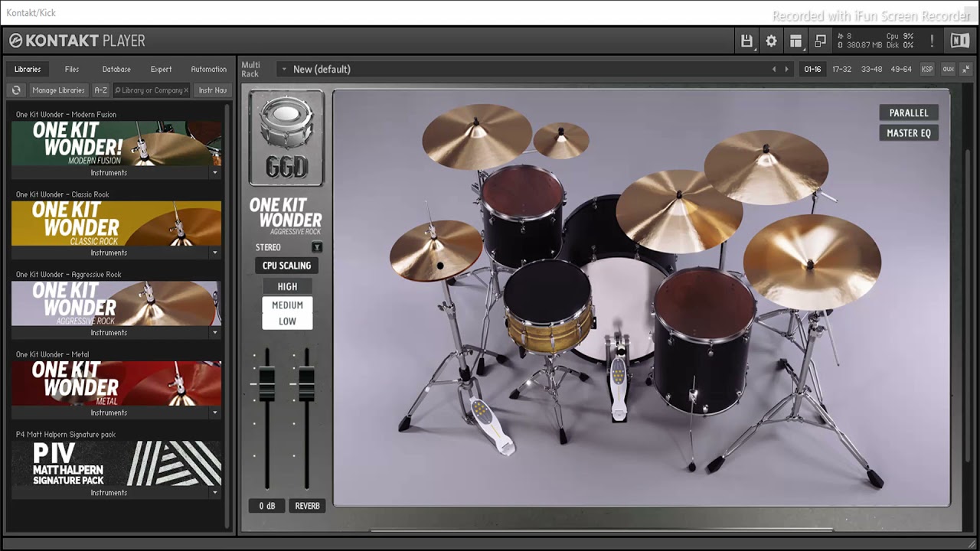Hit the top-right crash cymbal

(x=766, y=167)
